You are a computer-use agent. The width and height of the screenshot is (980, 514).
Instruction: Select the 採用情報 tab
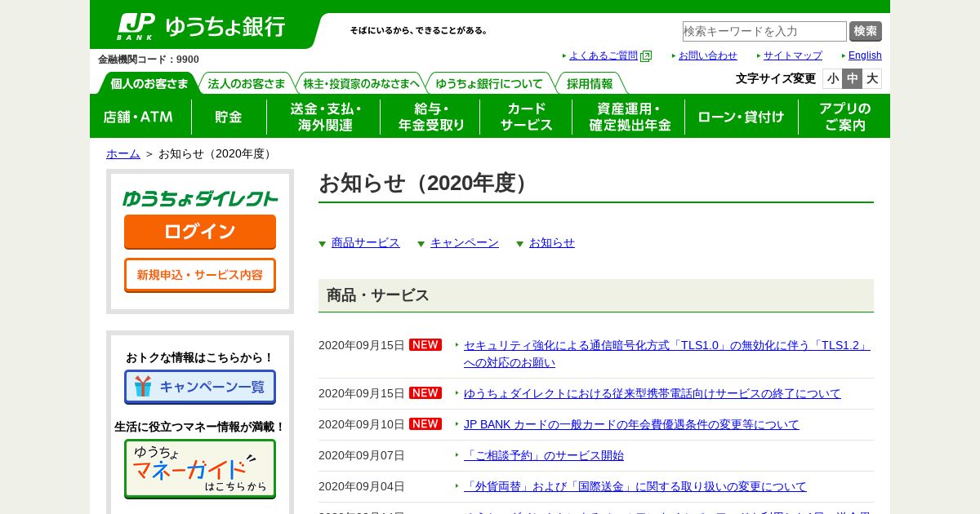pyautogui.click(x=590, y=83)
